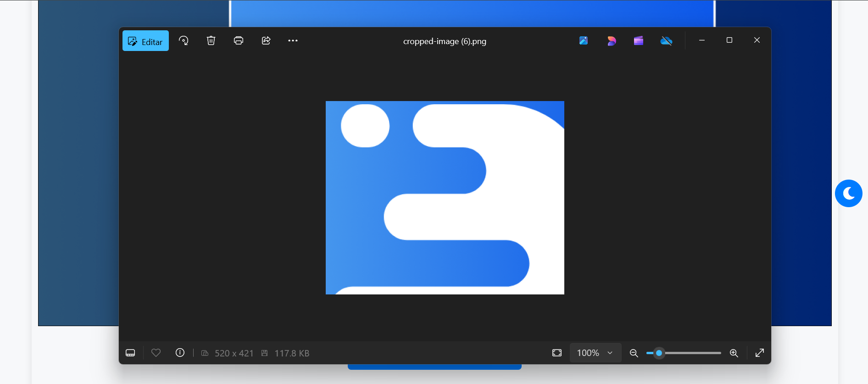Click the OneDrive cloud icon
868x384 pixels.
tap(666, 41)
